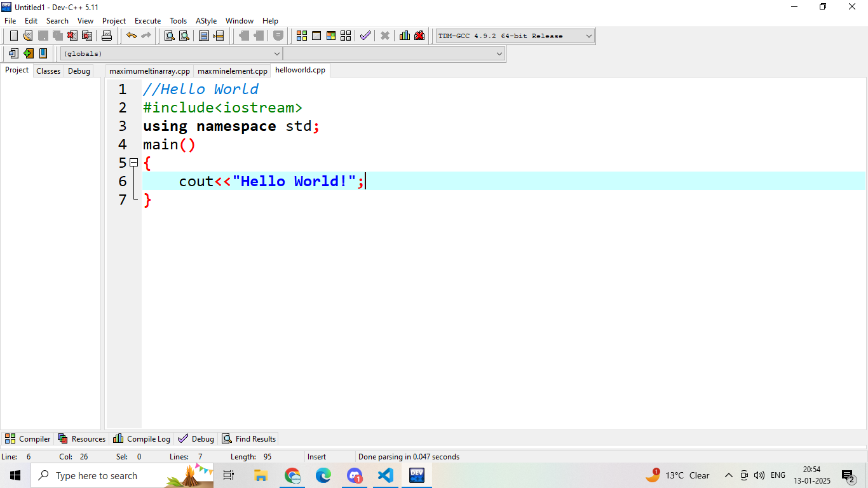
Task: Click the Insert icon in second toolbar row
Action: [x=13, y=53]
